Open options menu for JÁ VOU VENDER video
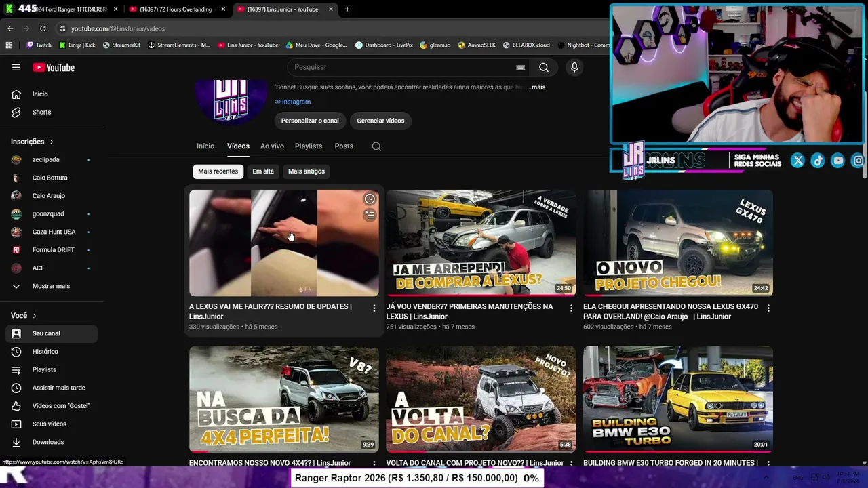Viewport: 868px width, 488px height. coord(571,308)
